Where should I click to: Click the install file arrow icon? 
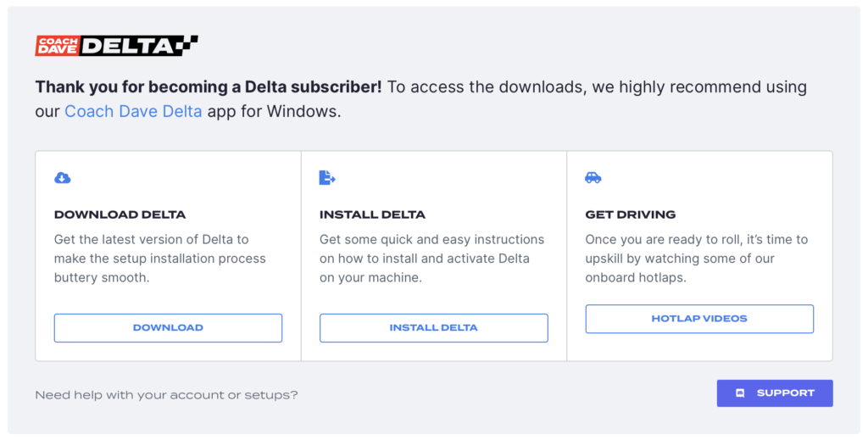click(x=327, y=177)
